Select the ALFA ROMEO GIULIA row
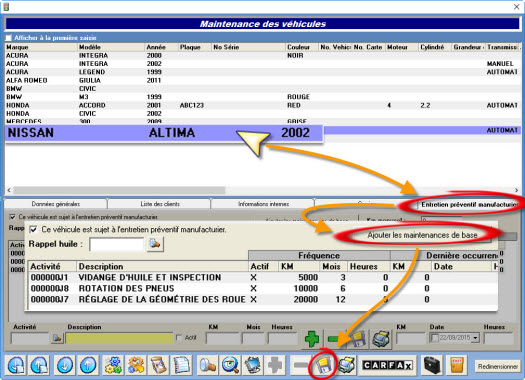This screenshot has height=380, width=525. (262, 80)
